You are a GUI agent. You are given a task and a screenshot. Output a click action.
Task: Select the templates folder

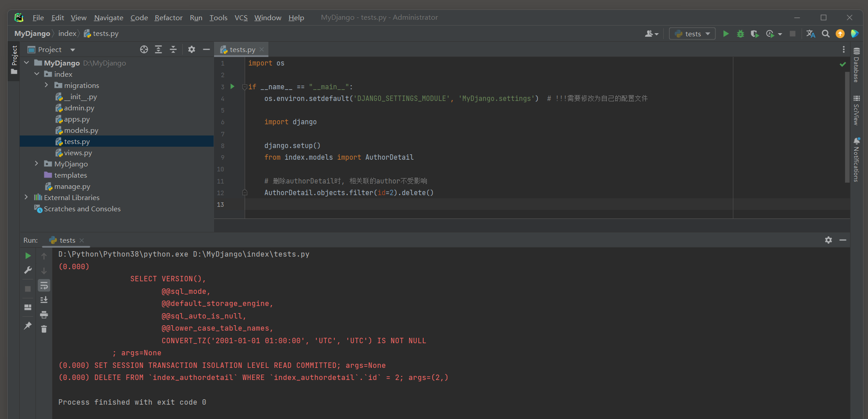70,175
